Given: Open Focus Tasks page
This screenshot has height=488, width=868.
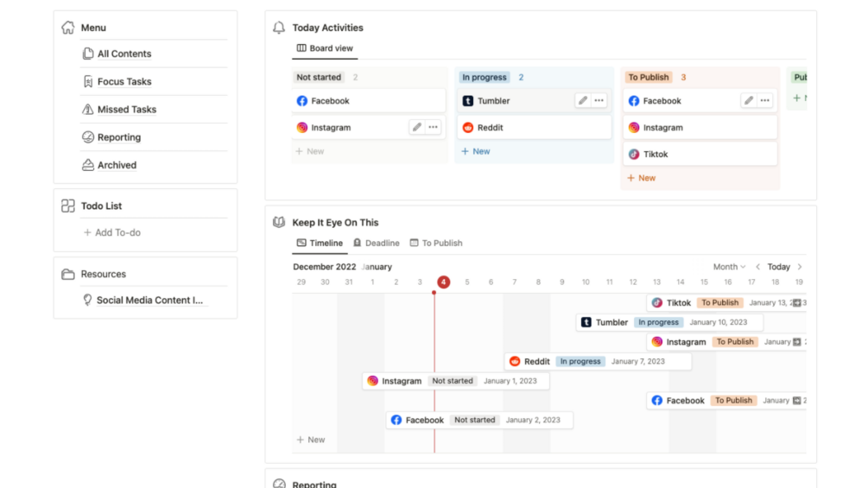Looking at the screenshot, I should point(124,81).
